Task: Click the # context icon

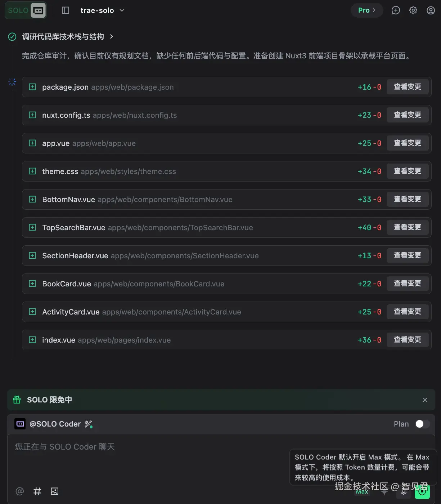Action: (37, 491)
